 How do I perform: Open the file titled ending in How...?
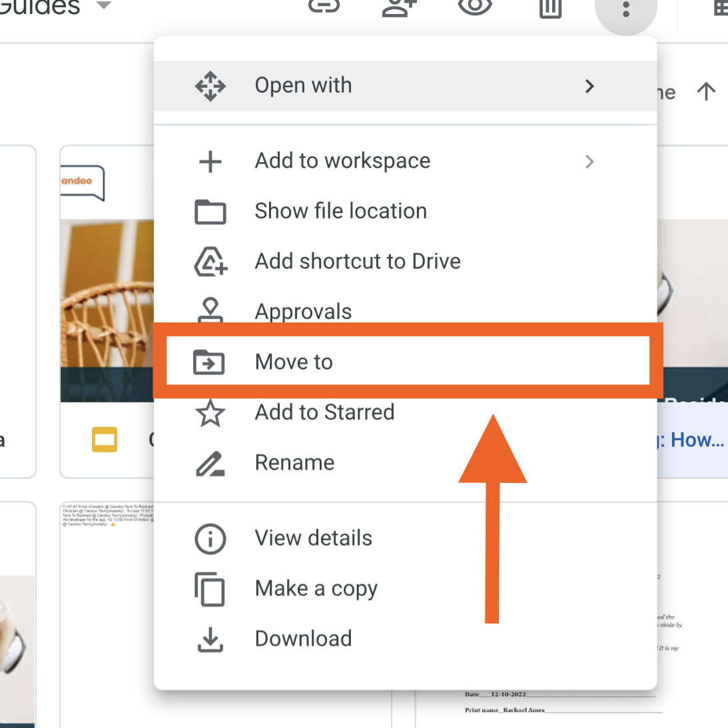pyautogui.click(x=693, y=439)
